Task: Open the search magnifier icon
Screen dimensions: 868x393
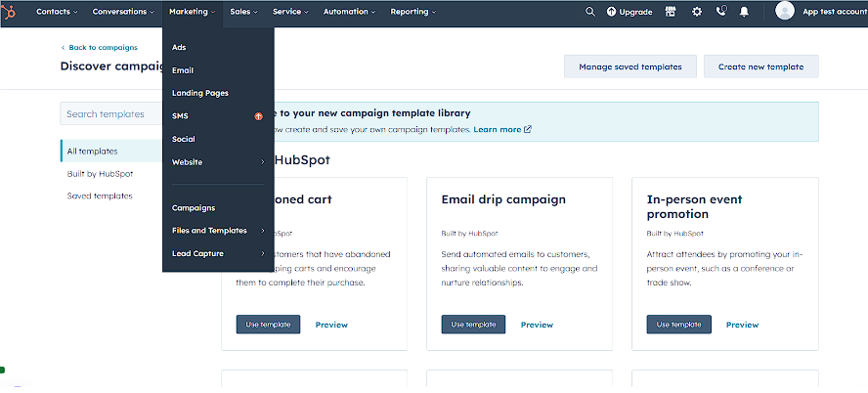Action: pos(590,12)
